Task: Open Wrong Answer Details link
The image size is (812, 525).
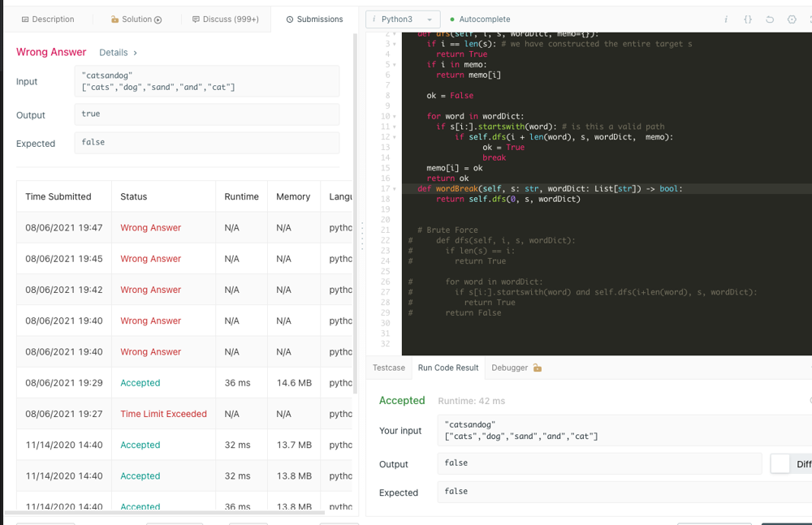Action: pyautogui.click(x=114, y=52)
